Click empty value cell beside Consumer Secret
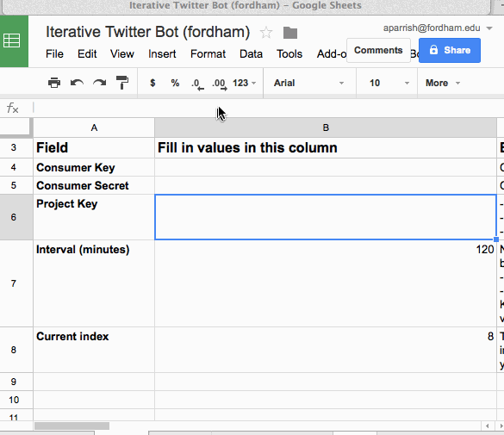Screen dimensions: 504x435 coord(326,185)
